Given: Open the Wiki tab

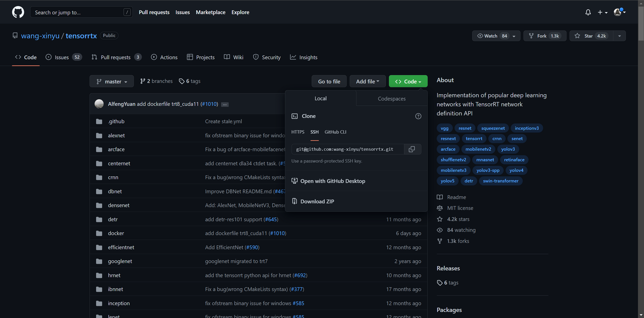Looking at the screenshot, I should [233, 57].
